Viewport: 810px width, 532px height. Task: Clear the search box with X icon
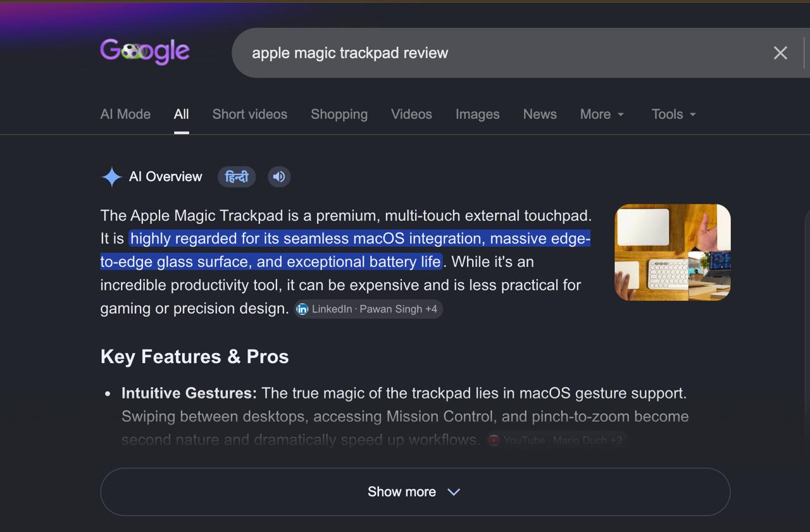780,53
